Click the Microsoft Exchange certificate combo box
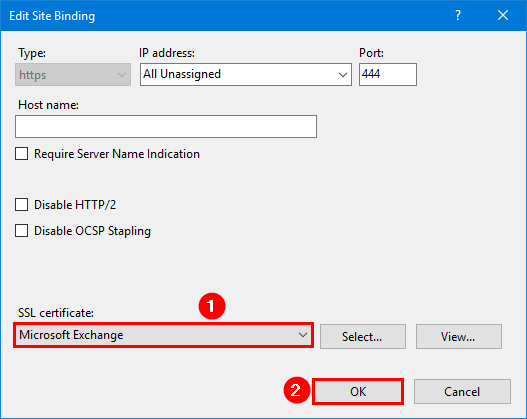The height and width of the screenshot is (419, 527). (x=163, y=335)
